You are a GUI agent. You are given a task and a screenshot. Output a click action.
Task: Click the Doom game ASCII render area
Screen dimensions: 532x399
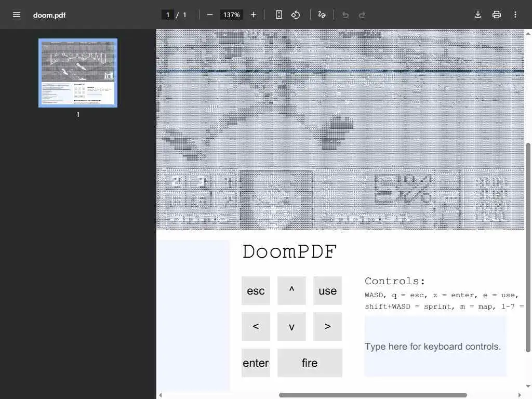[x=340, y=129]
